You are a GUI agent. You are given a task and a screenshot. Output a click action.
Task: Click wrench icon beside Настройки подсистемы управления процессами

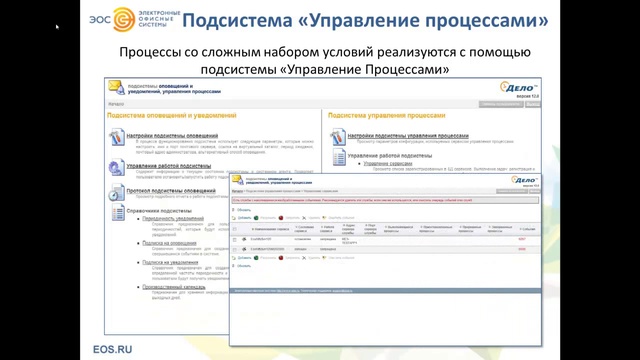click(338, 137)
